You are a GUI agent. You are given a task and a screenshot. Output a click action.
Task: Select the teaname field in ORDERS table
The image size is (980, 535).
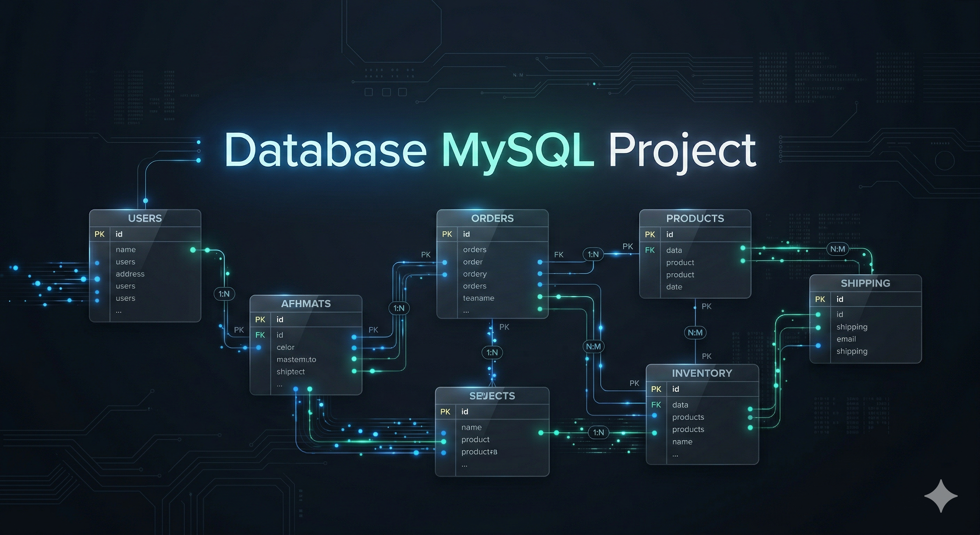click(x=479, y=298)
